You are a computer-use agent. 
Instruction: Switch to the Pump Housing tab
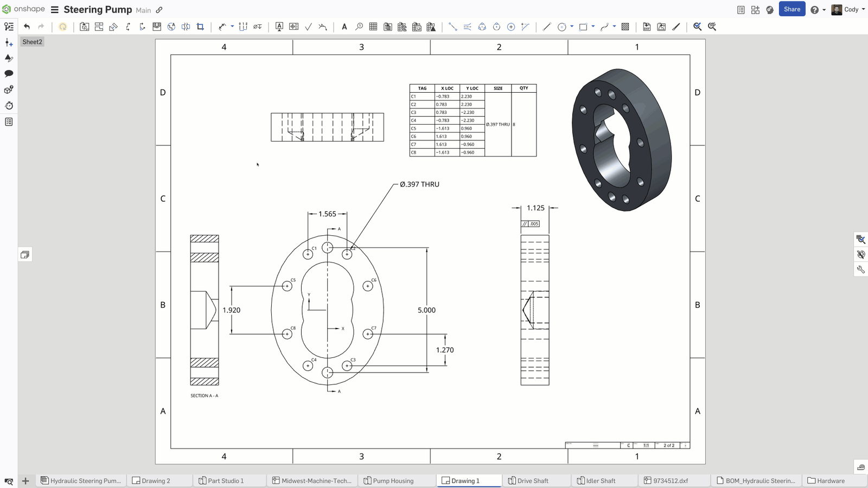coord(393,481)
